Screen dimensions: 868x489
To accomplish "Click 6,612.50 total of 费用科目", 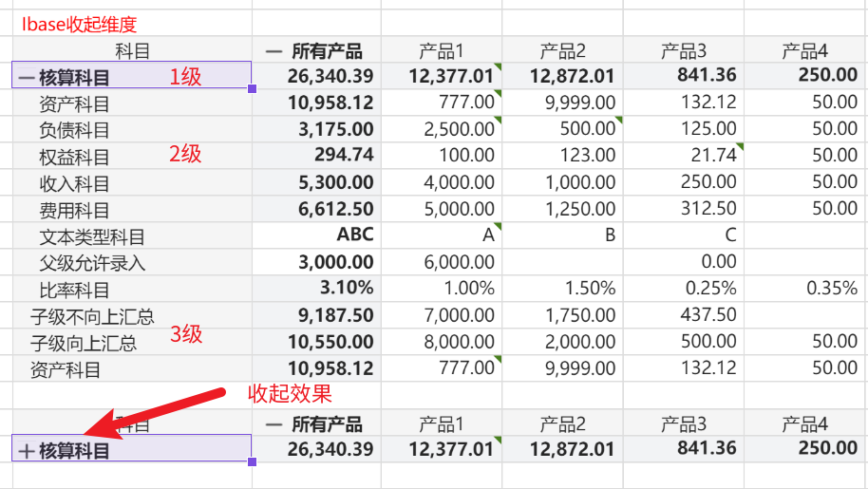I will [336, 209].
